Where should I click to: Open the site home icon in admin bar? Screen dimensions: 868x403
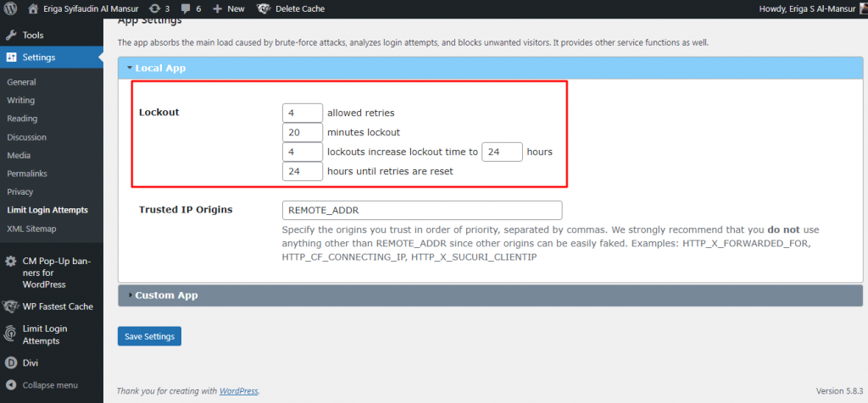pyautogui.click(x=33, y=8)
